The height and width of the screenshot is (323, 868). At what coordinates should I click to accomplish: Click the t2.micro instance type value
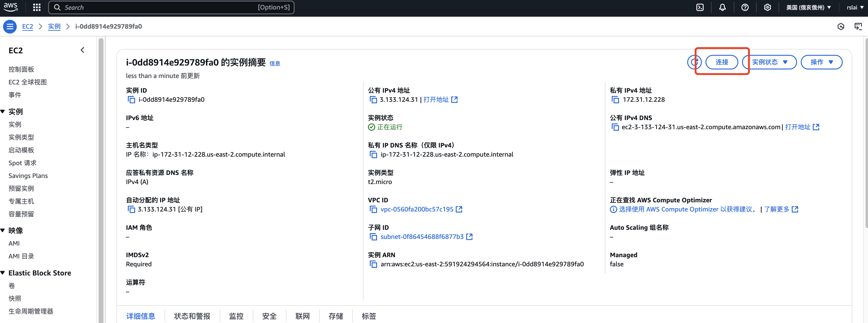click(380, 182)
